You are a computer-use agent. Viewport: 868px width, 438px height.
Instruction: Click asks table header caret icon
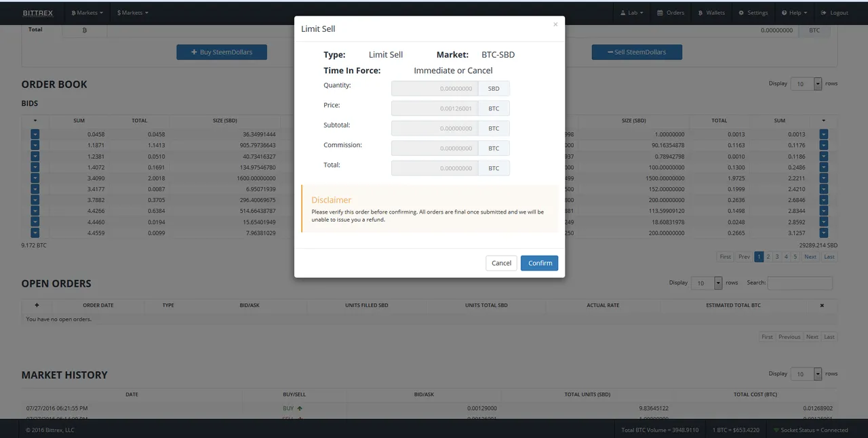pos(824,121)
